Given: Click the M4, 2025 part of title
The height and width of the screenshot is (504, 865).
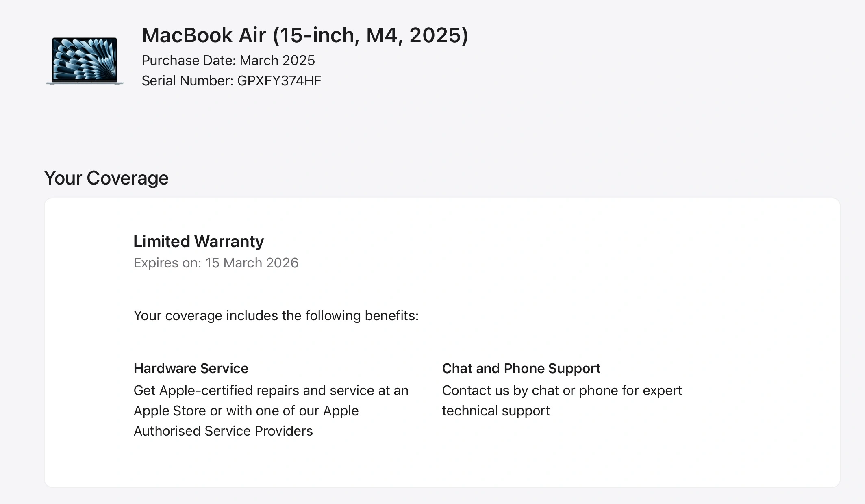Looking at the screenshot, I should click(417, 35).
